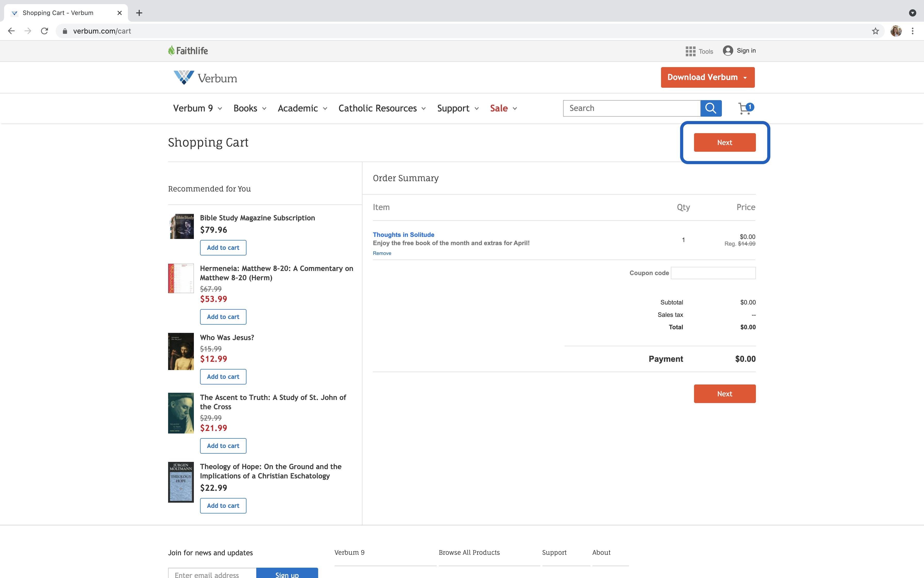Image resolution: width=924 pixels, height=578 pixels.
Task: Expand the Sale menu
Action: [x=503, y=108]
